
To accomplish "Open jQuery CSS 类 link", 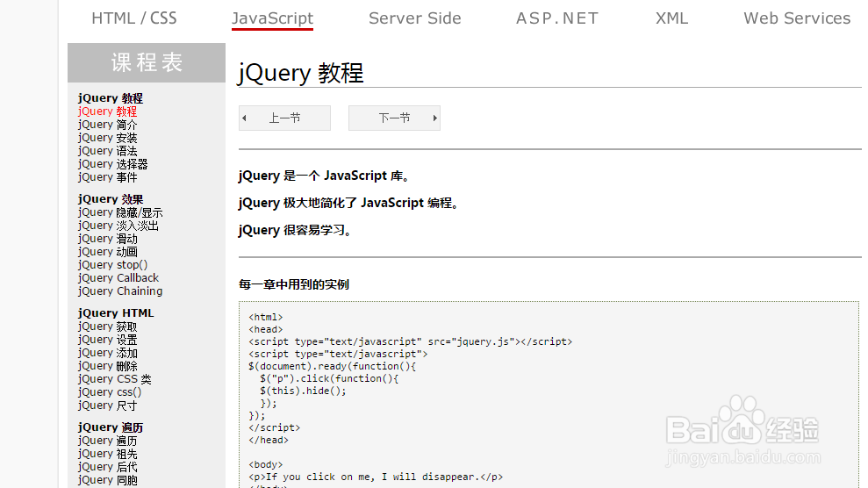I will coord(115,379).
